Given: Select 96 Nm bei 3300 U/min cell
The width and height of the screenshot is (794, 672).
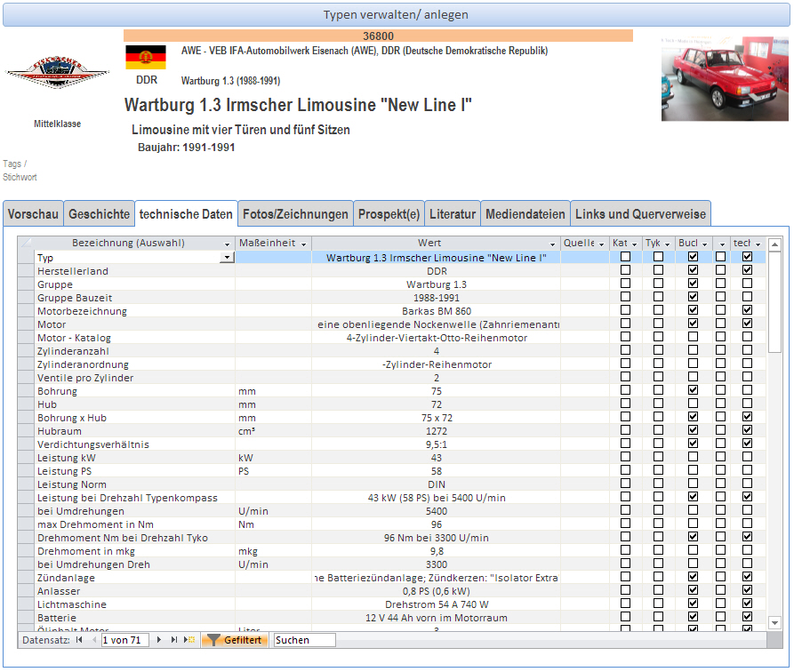Looking at the screenshot, I should point(436,538).
